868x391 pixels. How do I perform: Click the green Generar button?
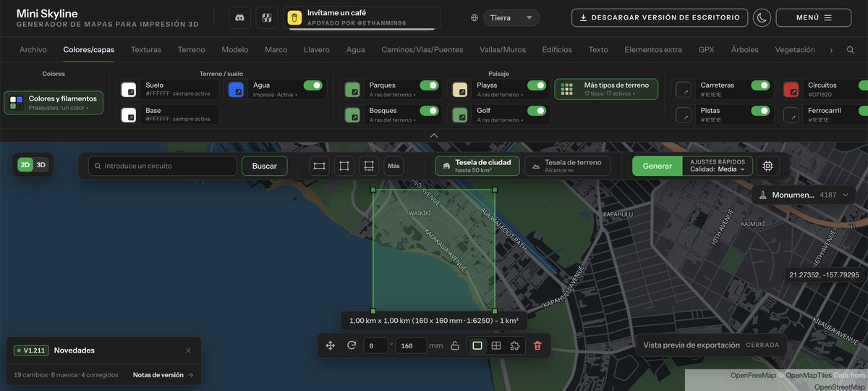tap(657, 166)
